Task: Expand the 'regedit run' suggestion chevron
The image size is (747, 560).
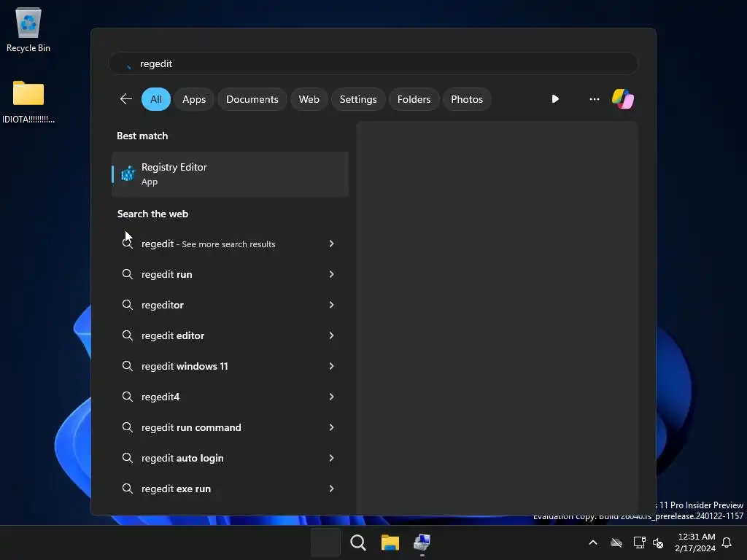Action: (x=332, y=274)
